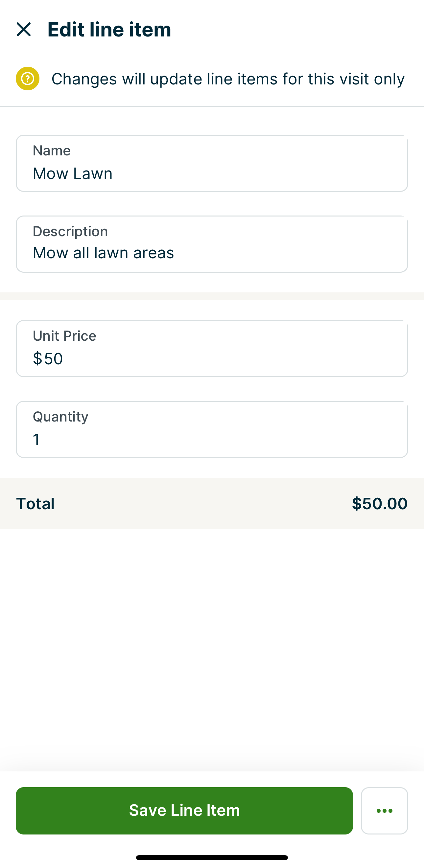Screen dimensions: 424x868
Task: Click the dollar sign in Unit Price
Action: (x=37, y=358)
